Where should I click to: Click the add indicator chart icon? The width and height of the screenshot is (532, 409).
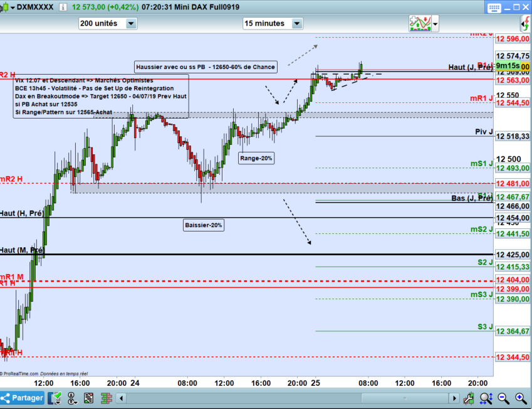point(420,23)
